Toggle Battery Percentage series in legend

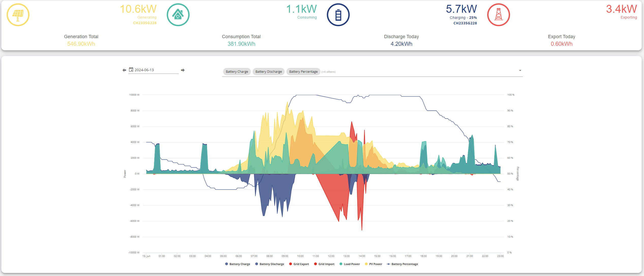(x=402, y=264)
